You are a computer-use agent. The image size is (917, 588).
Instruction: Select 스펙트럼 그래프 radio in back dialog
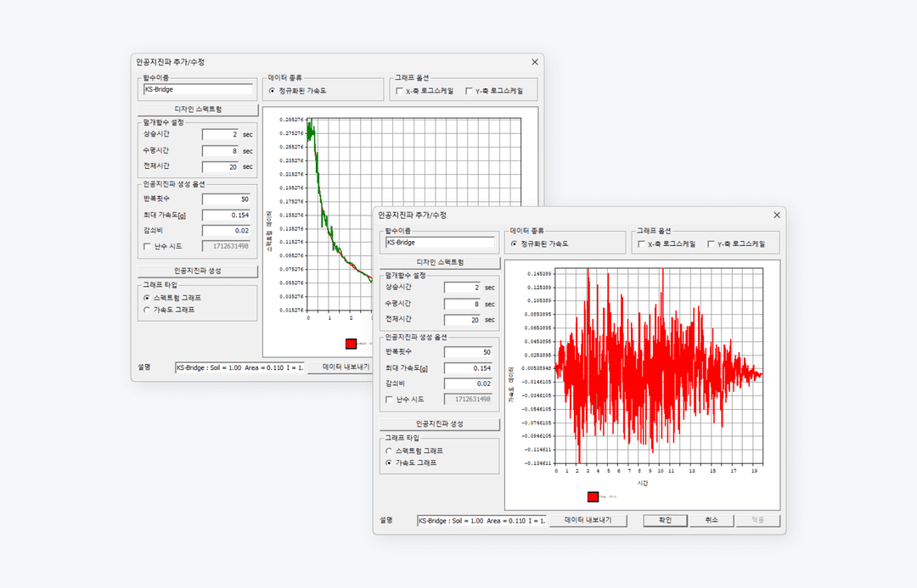(x=147, y=298)
